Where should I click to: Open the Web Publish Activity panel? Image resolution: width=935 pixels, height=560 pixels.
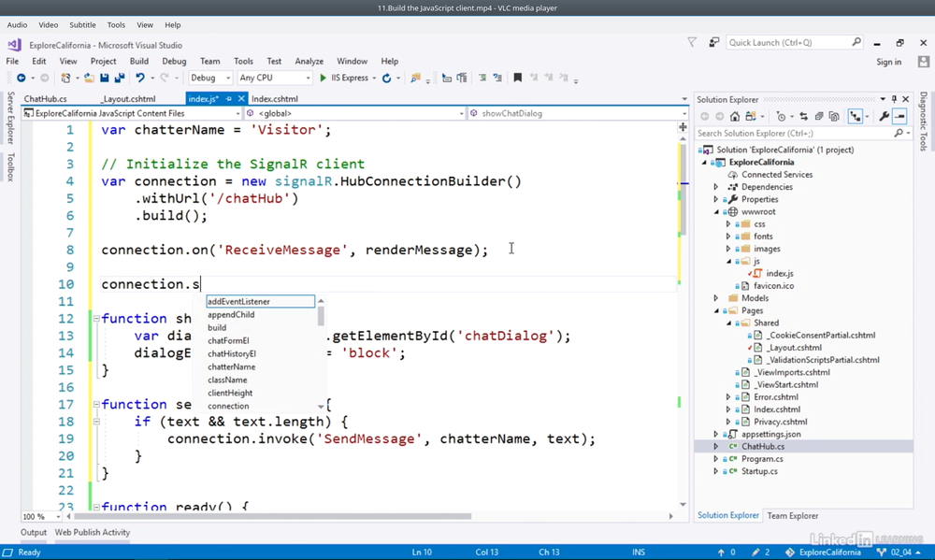[x=93, y=532]
